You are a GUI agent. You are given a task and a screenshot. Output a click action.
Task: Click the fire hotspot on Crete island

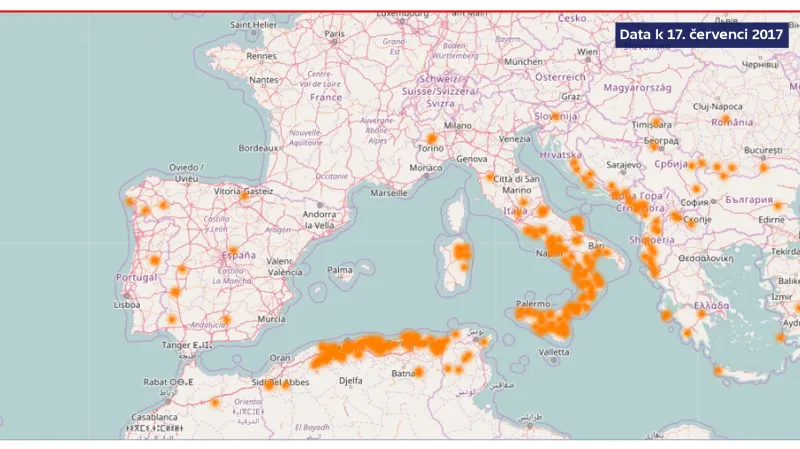point(718,371)
